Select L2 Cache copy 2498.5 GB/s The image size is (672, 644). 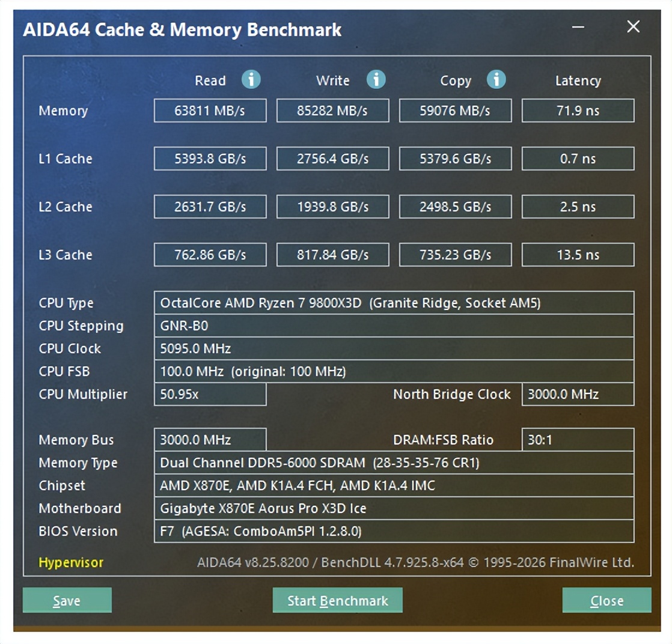pos(455,207)
